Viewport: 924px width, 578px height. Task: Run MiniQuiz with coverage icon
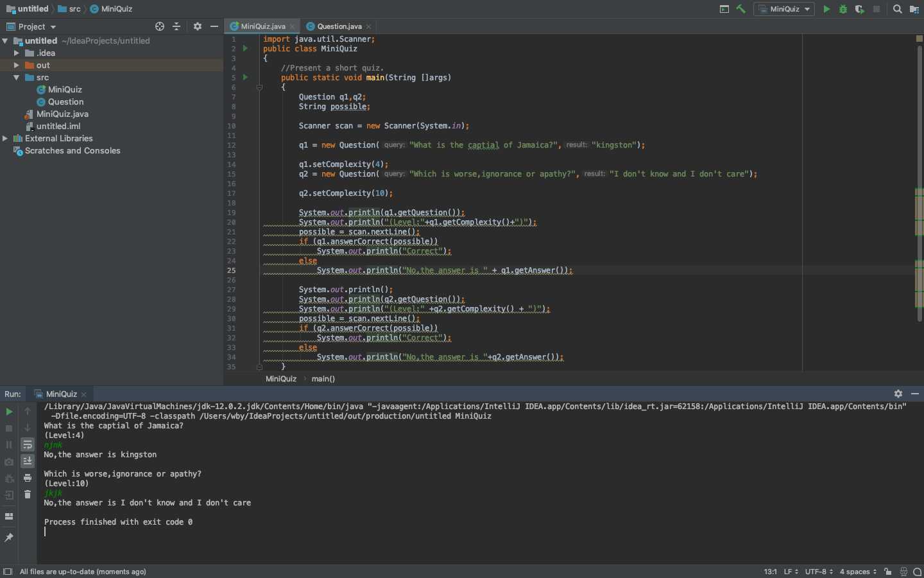click(x=860, y=9)
